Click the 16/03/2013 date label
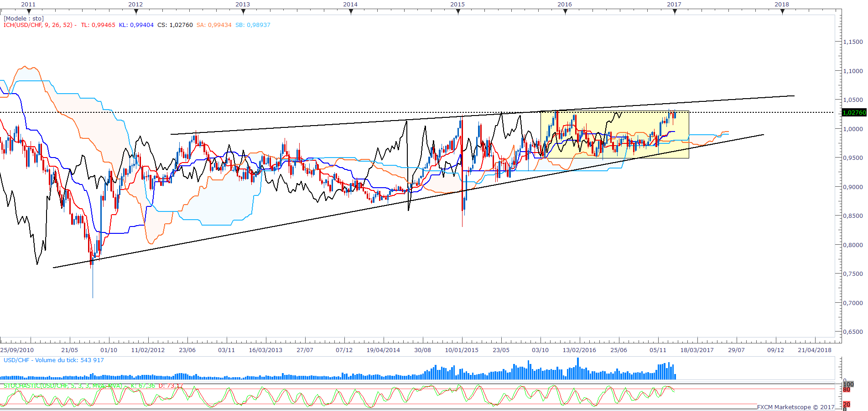The height and width of the screenshot is (411, 868). (265, 350)
